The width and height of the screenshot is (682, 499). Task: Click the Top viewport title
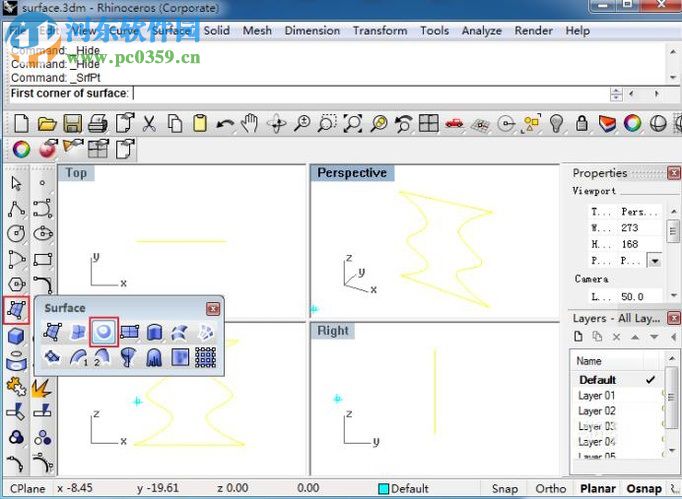point(76,173)
